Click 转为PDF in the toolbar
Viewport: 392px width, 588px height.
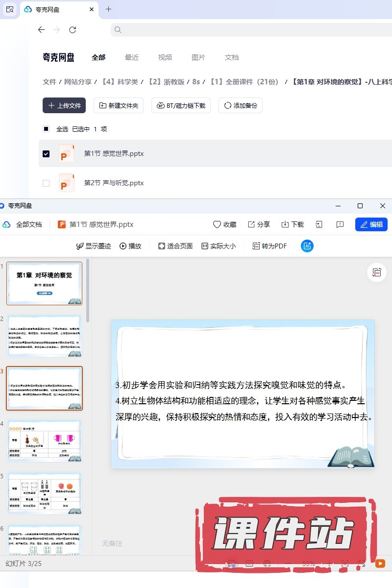269,246
